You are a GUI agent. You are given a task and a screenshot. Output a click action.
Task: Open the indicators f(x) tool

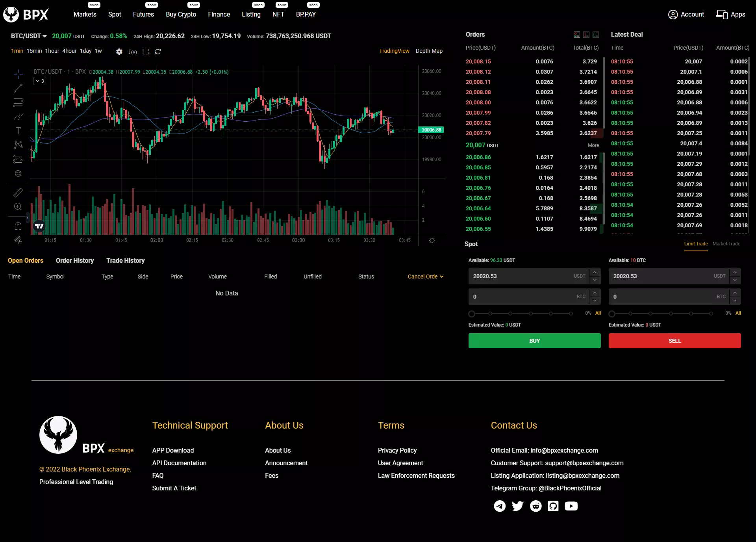pyautogui.click(x=133, y=52)
